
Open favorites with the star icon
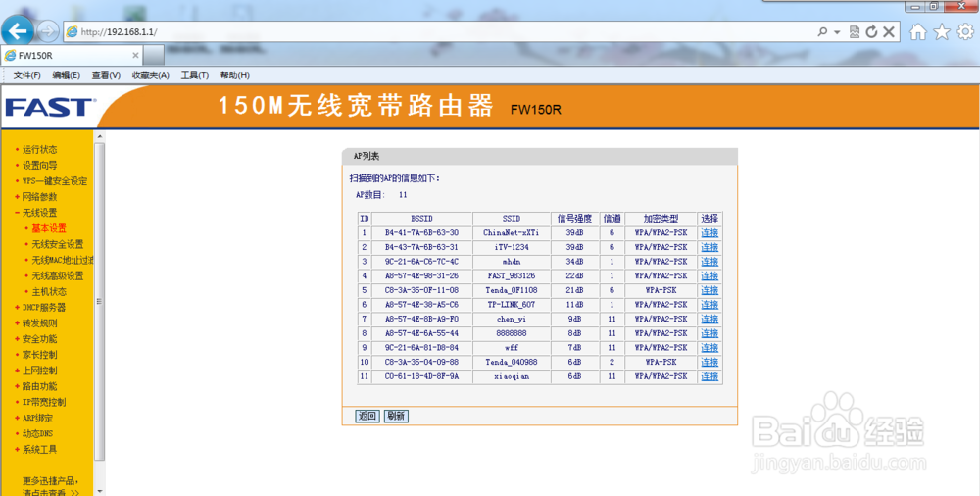[x=942, y=32]
